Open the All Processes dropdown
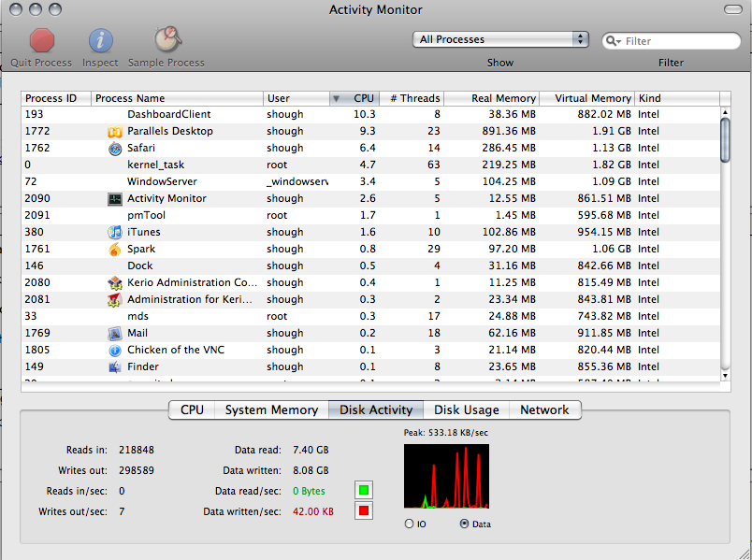The width and height of the screenshot is (752, 560). tap(500, 39)
